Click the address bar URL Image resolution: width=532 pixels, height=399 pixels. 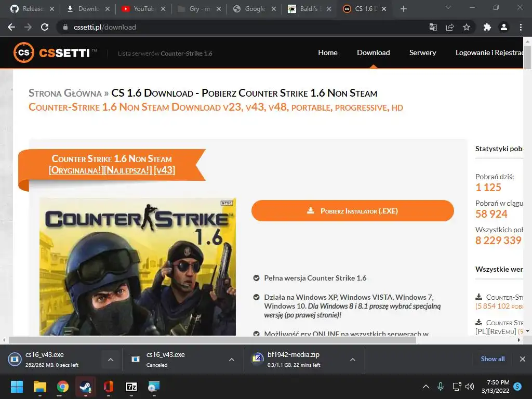point(105,27)
